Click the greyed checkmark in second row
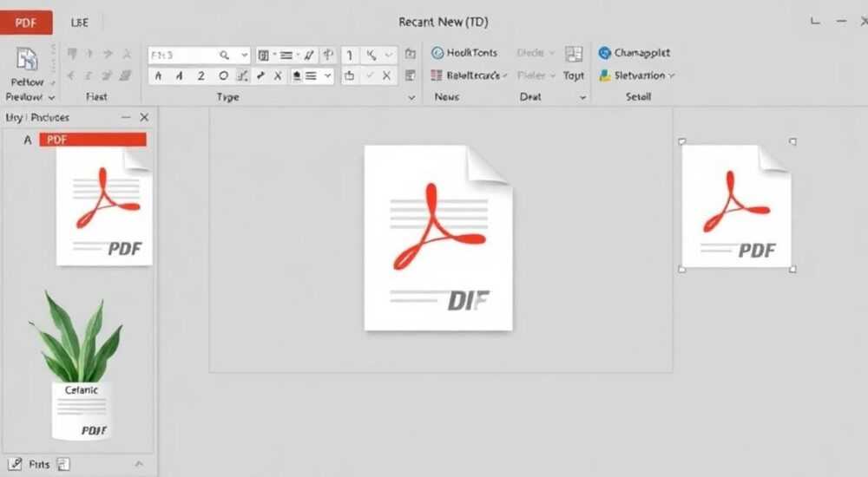The height and width of the screenshot is (477, 868). tap(369, 75)
